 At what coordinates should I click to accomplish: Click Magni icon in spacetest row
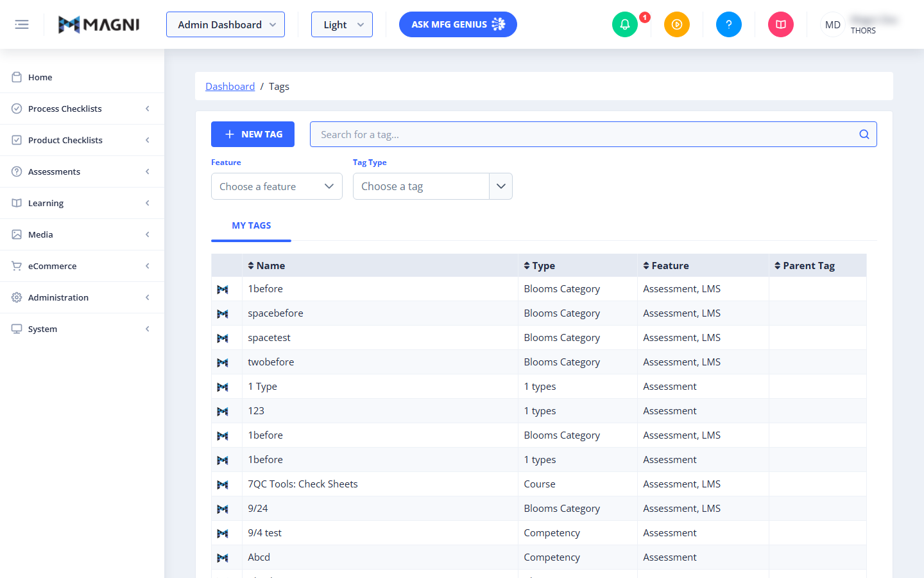(x=223, y=338)
